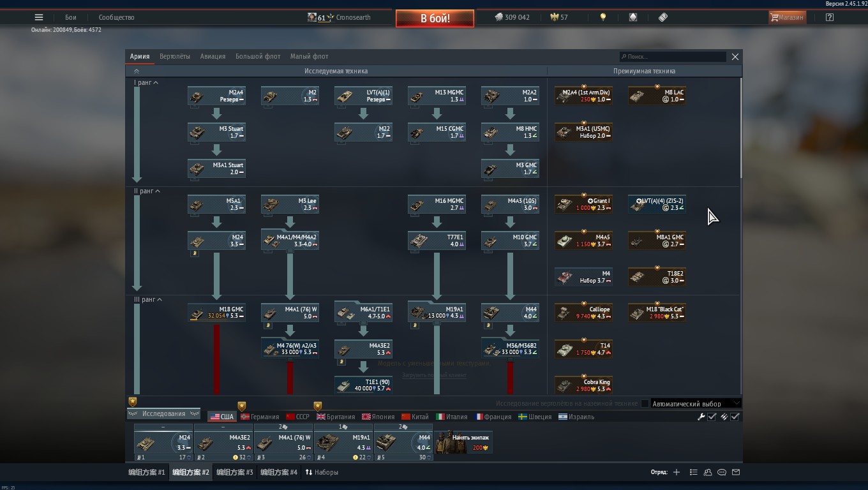
Task: Click the M19A1 crew slot 4
Action: click(x=343, y=443)
